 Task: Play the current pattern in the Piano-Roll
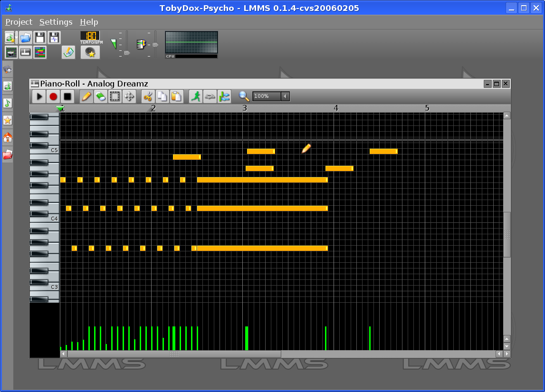(39, 96)
